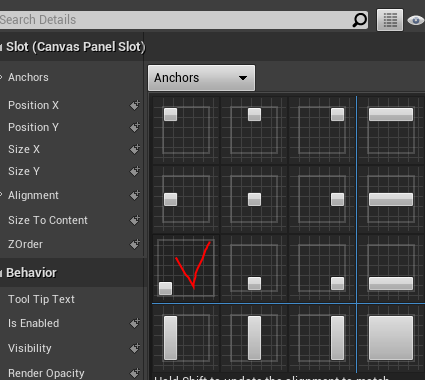
Task: Open binding options for Is Enabled
Action: 135,323
